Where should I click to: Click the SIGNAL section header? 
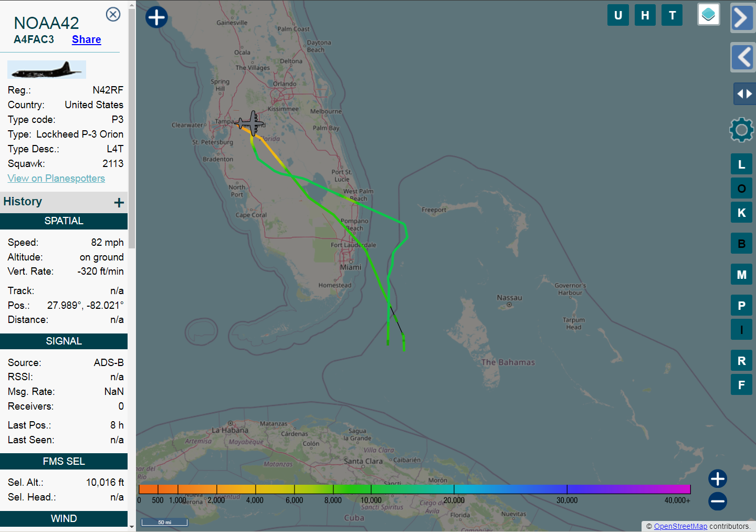tap(64, 341)
